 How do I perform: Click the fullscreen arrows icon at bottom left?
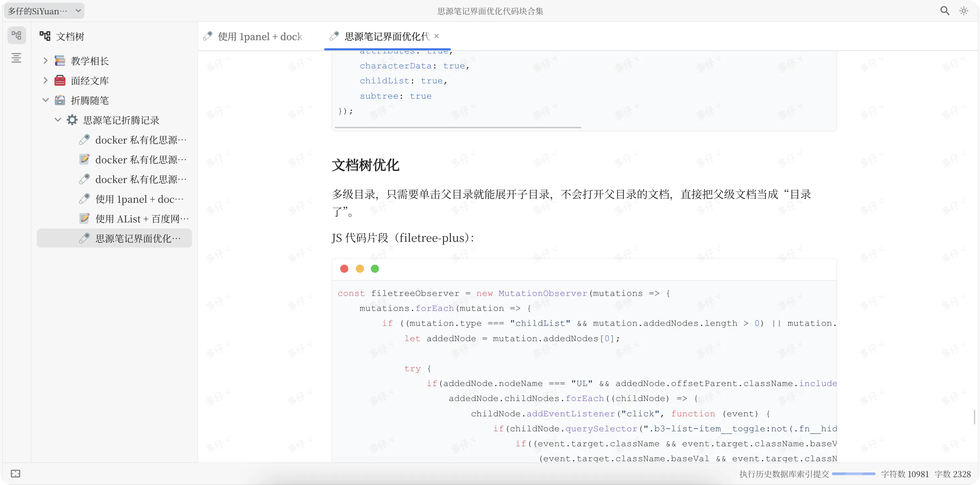[x=16, y=473]
